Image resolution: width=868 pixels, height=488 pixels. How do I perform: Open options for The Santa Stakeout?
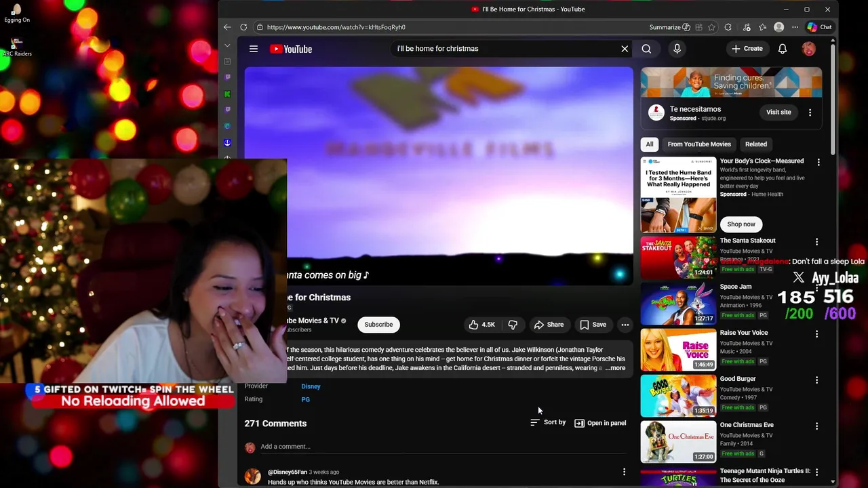pos(816,242)
